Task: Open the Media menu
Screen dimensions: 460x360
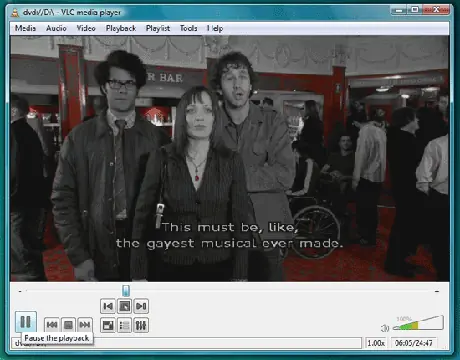Action: tap(25, 28)
